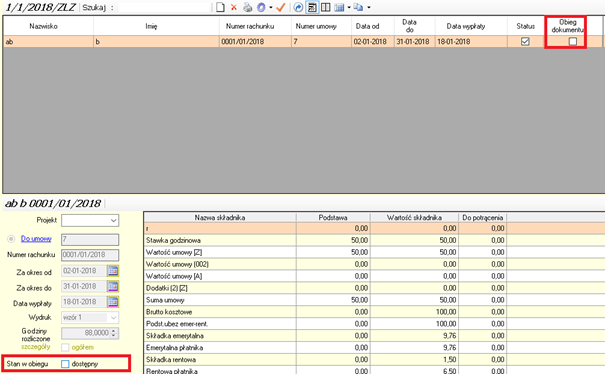
Task: Click the Do umowy field containing 7
Action: (x=90, y=240)
